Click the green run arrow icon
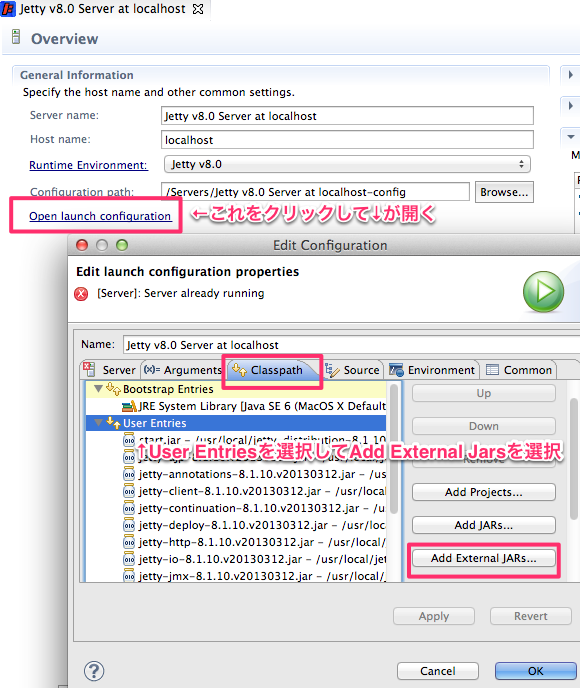Screen dimensions: 580x688 [x=543, y=291]
